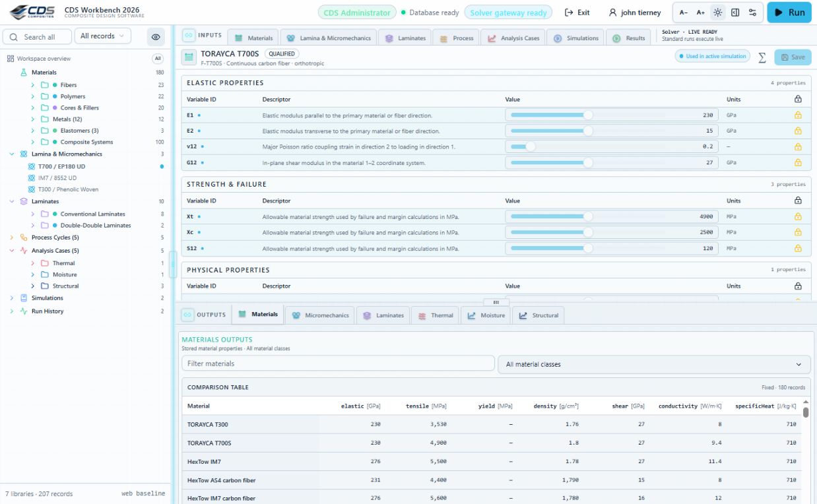
Task: Click the TORAYCA T700S material header icon
Action: (x=189, y=57)
